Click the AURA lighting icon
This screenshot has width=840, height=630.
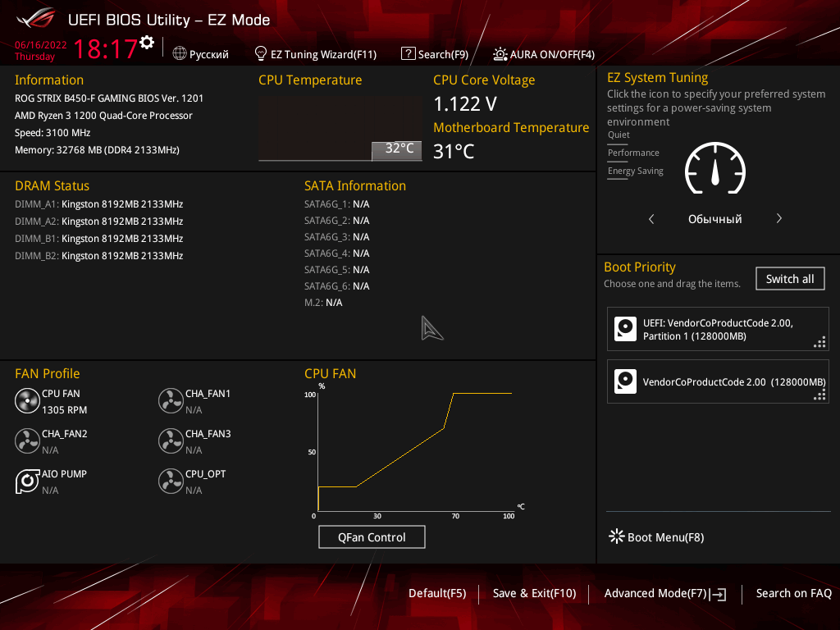click(500, 53)
